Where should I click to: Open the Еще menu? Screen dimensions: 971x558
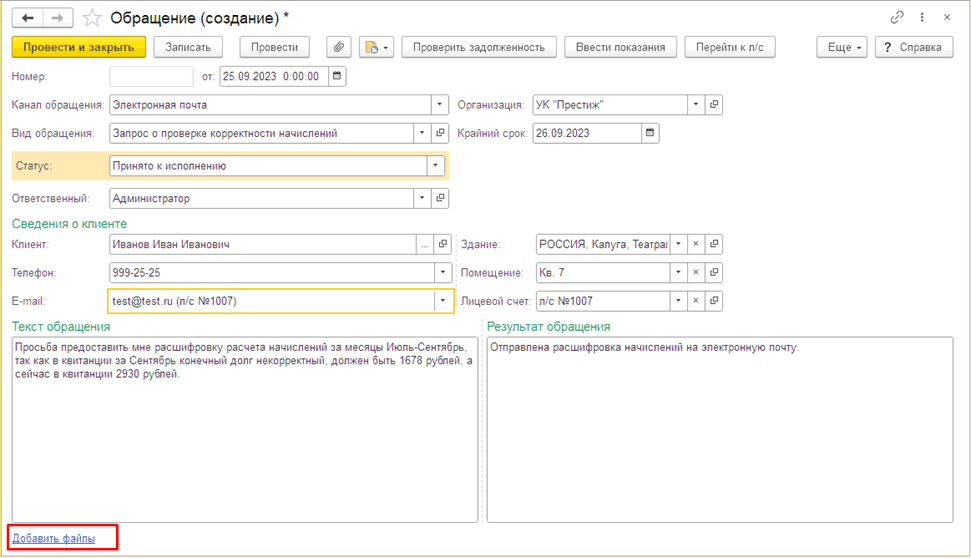tap(841, 47)
